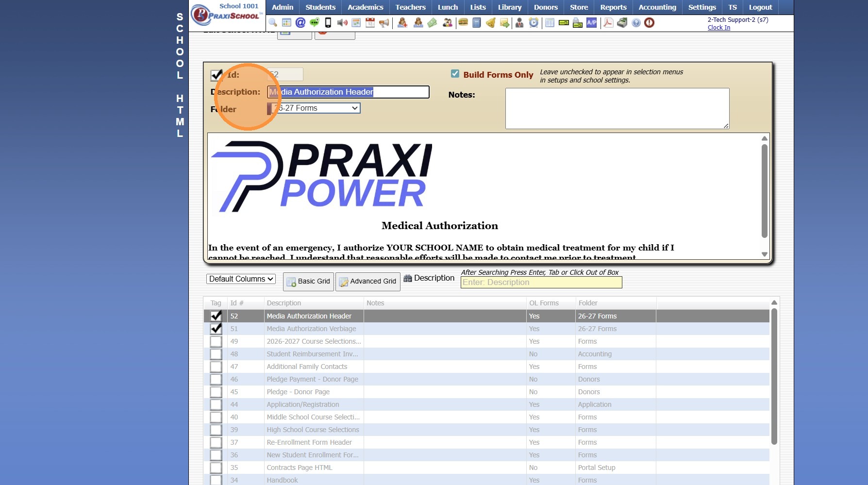Open the Students menu

click(x=320, y=7)
